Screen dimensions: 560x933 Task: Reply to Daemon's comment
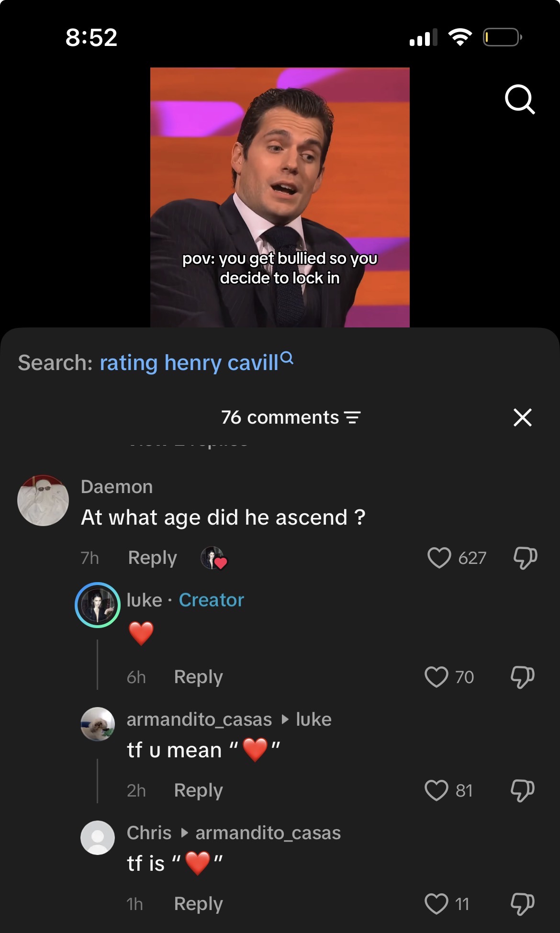tap(152, 558)
